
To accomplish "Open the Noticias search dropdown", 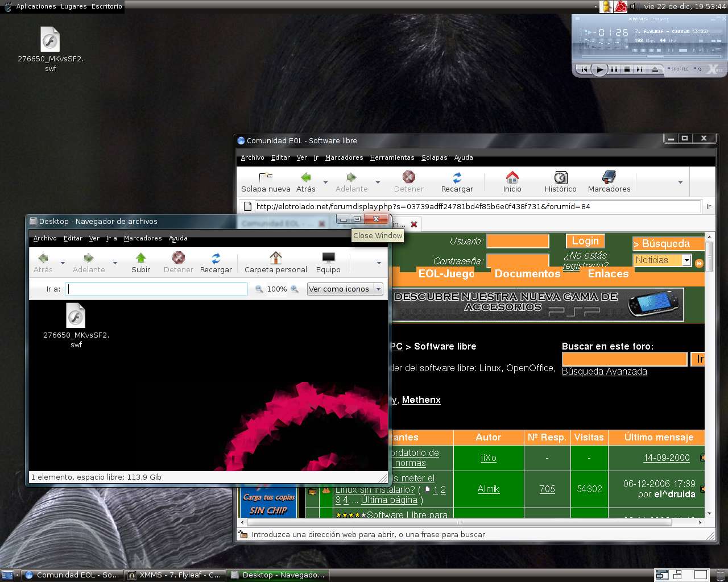I will coord(686,260).
